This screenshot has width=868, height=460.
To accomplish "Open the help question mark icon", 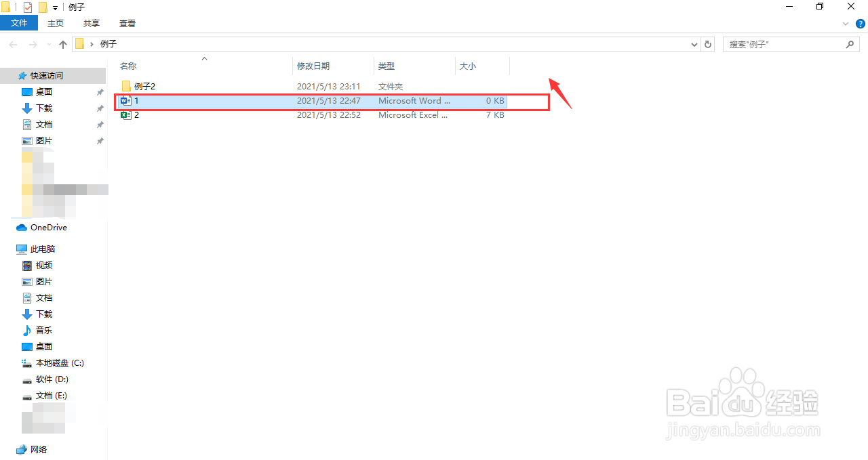I will (860, 23).
